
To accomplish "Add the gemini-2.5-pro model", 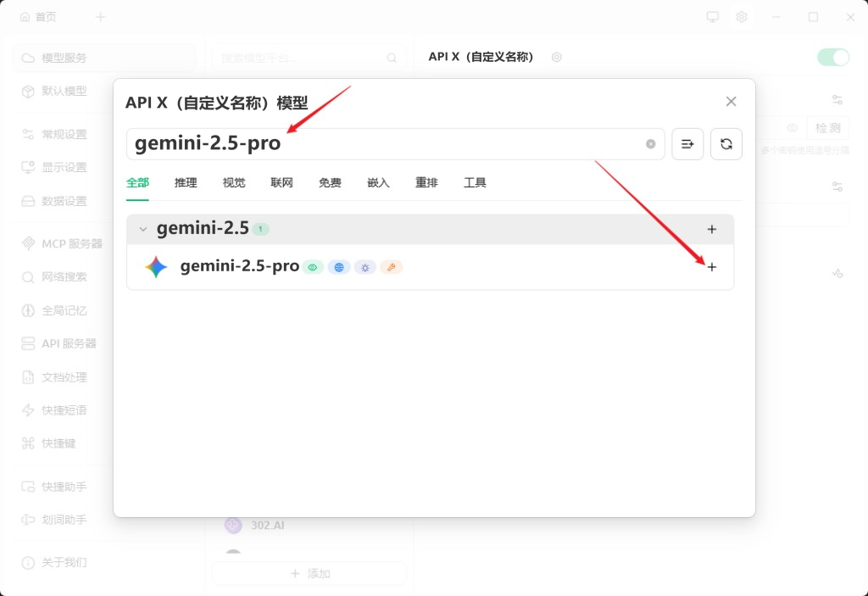I will coord(712,267).
